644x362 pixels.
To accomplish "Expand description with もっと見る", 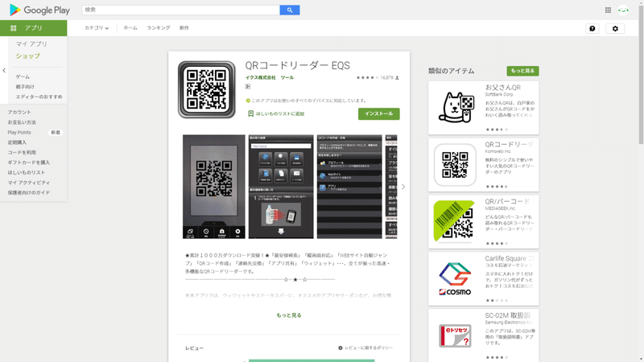I will point(289,315).
